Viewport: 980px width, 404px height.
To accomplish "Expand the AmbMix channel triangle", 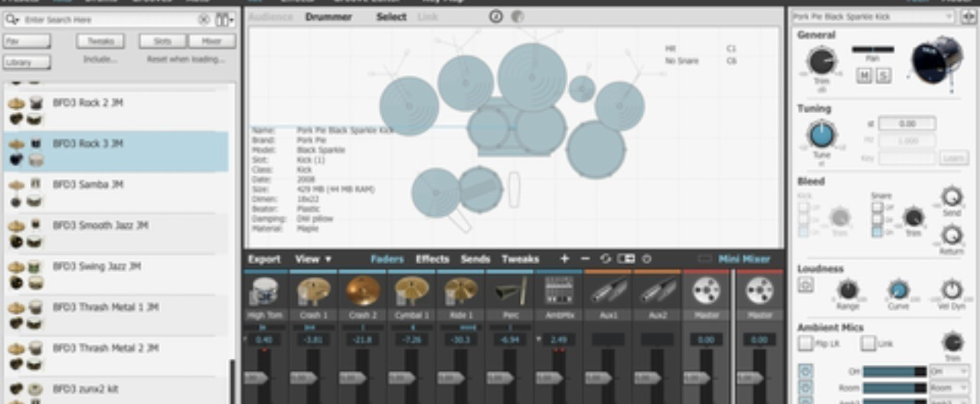I will pos(541,339).
